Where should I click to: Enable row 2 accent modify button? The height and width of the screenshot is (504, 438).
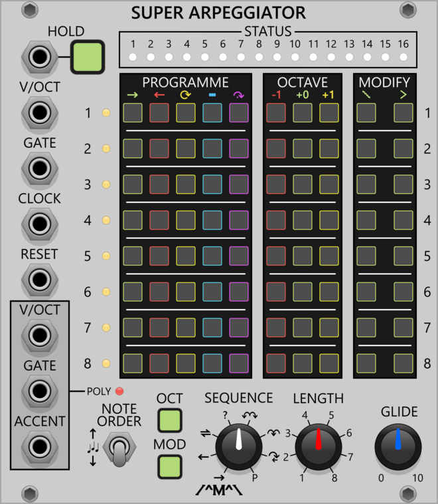point(403,149)
